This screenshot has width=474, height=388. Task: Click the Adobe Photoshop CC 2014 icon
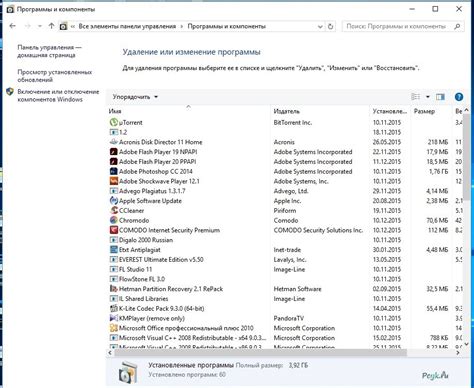click(114, 171)
